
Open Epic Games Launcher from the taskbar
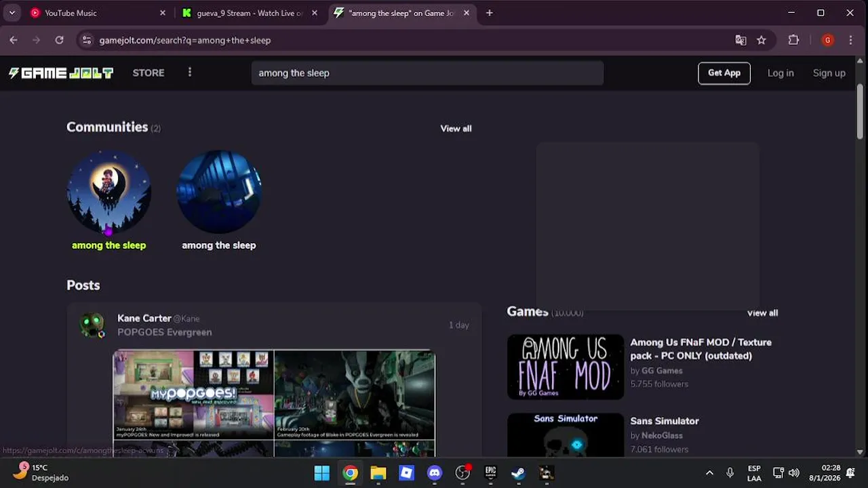click(x=490, y=472)
